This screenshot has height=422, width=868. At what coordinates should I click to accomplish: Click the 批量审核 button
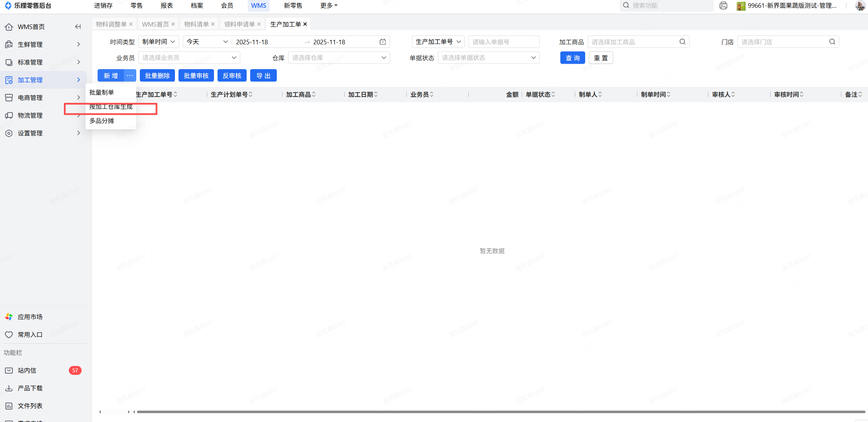coord(196,76)
